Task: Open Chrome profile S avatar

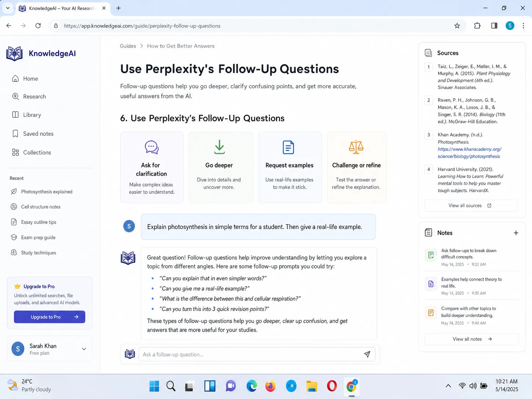Action: pos(510,26)
